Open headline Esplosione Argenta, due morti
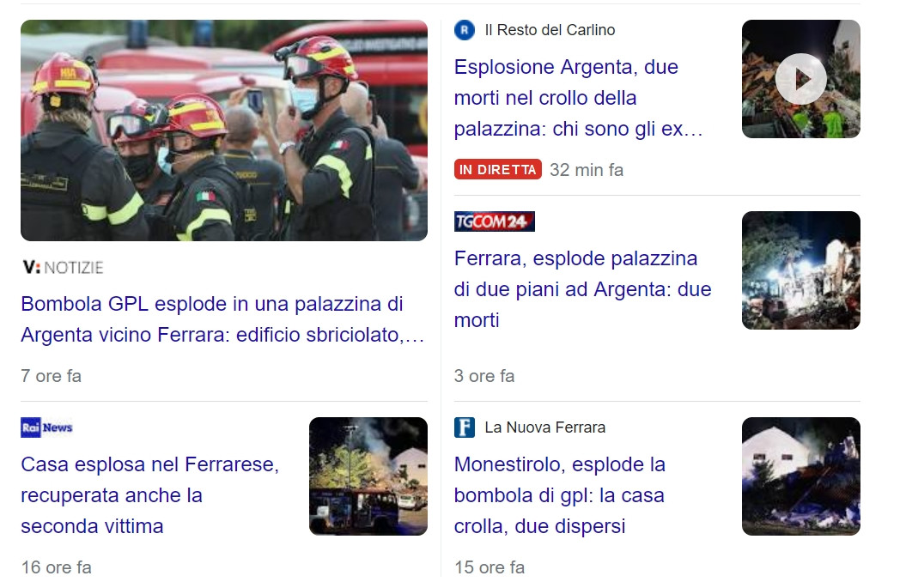This screenshot has height=588, width=906. coord(579,98)
